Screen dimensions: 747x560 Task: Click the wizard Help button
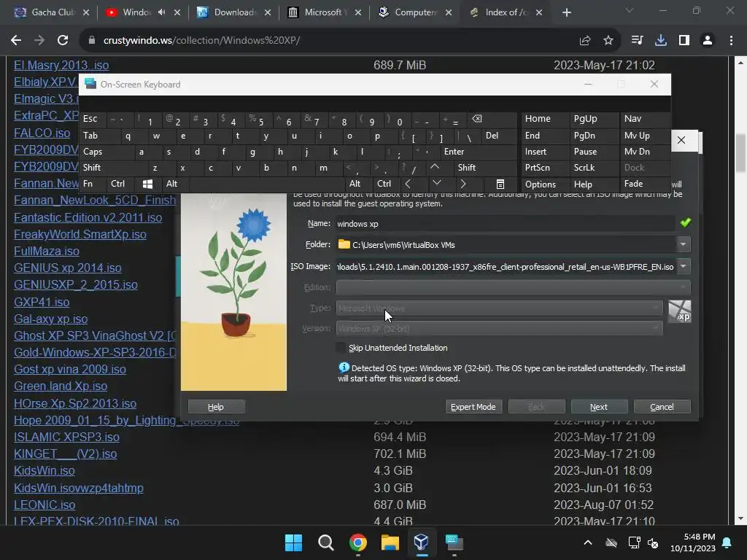tap(216, 407)
